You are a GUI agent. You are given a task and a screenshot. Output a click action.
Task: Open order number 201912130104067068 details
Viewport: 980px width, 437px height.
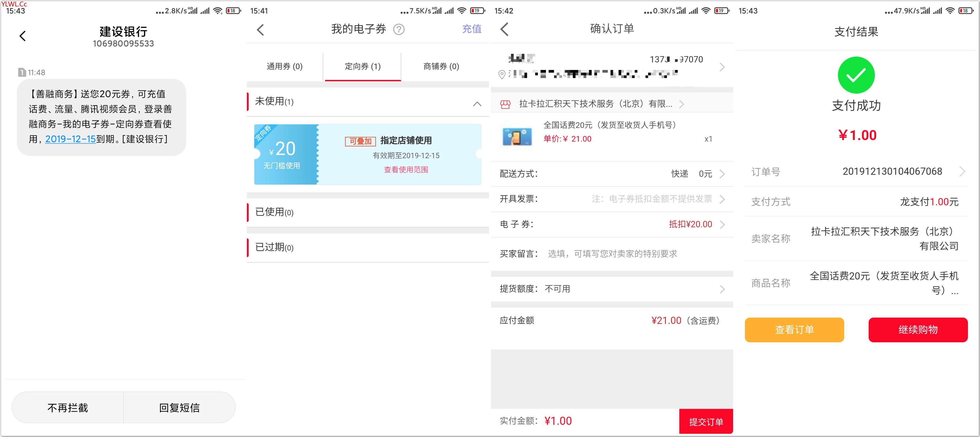(x=856, y=172)
